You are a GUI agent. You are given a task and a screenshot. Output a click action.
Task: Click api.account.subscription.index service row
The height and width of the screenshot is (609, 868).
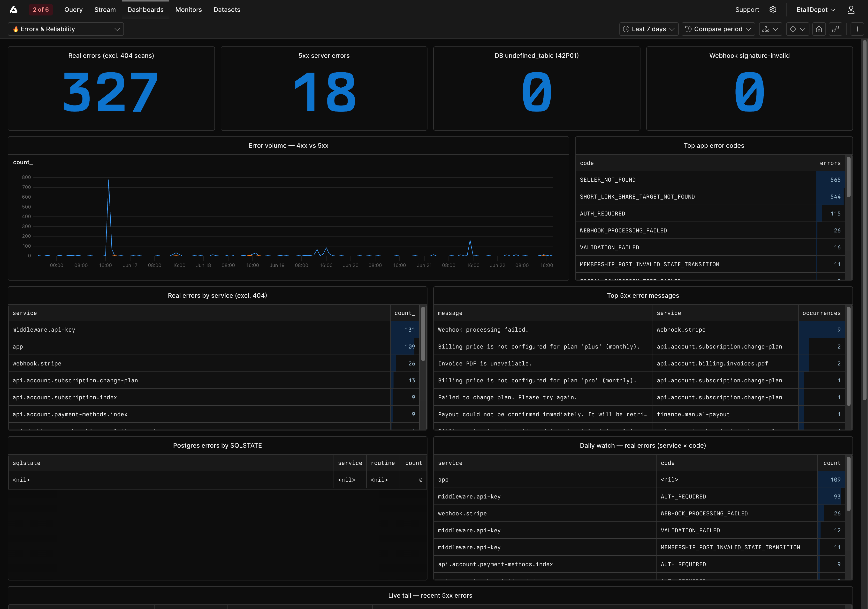[214, 397]
